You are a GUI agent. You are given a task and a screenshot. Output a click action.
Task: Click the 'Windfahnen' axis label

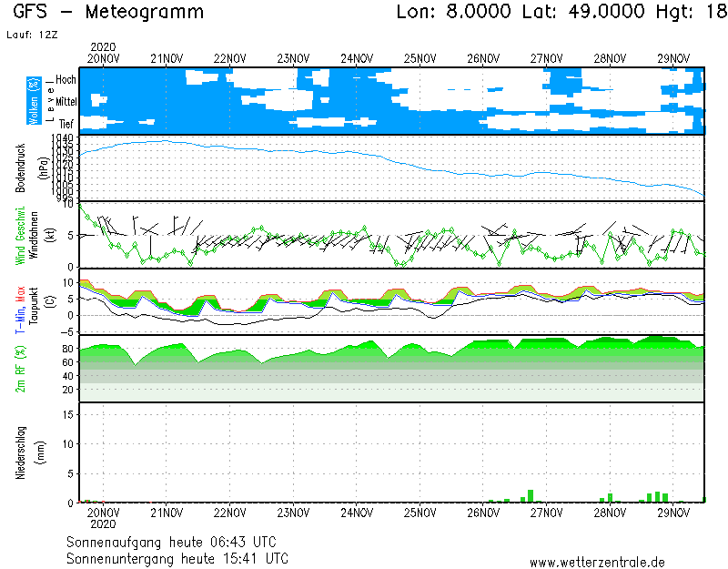pyautogui.click(x=34, y=236)
